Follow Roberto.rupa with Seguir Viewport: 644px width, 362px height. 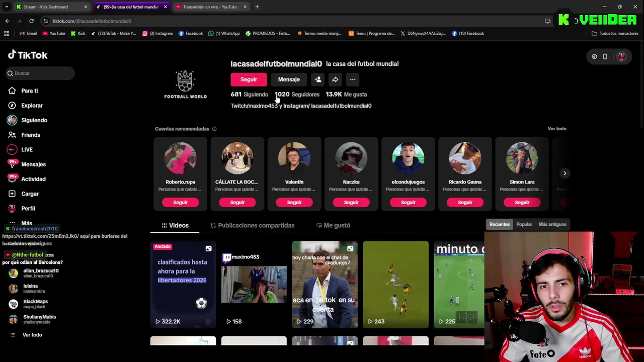click(x=180, y=202)
